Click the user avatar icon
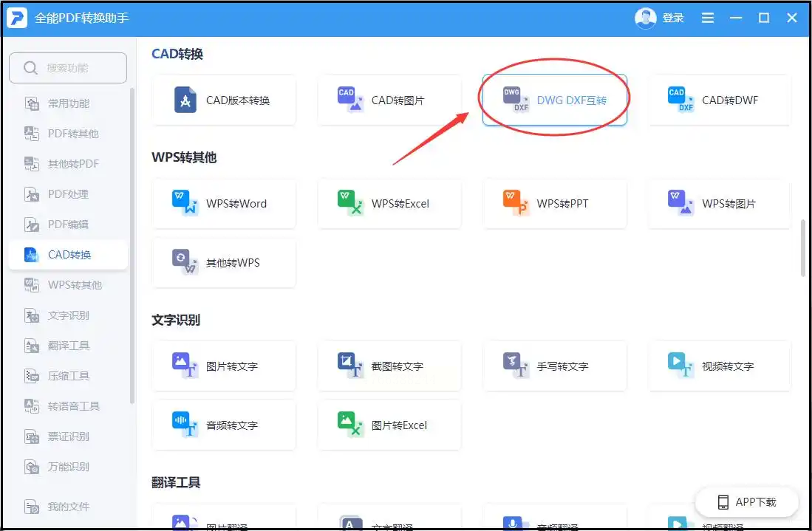This screenshot has height=531, width=812. click(645, 18)
